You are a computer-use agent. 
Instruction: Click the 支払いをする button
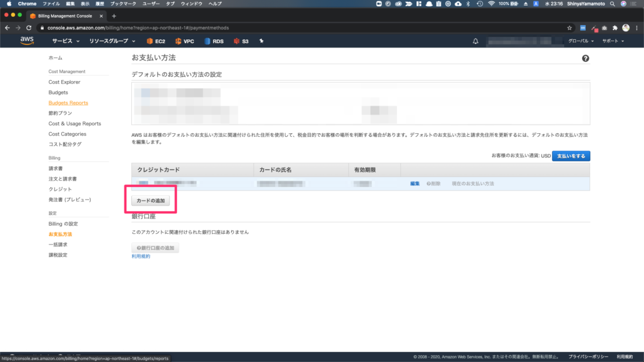(571, 156)
